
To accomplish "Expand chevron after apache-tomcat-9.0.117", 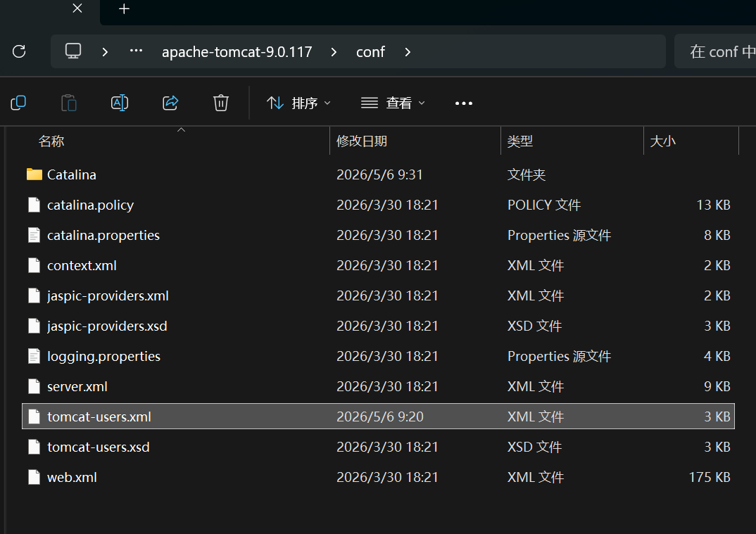I will [x=334, y=51].
